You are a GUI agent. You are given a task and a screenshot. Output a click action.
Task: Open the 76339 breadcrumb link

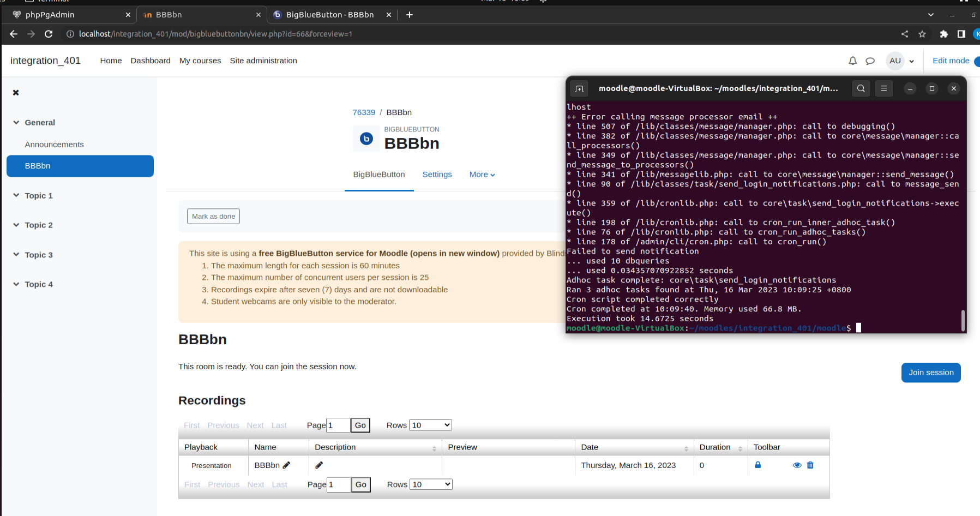coord(364,112)
